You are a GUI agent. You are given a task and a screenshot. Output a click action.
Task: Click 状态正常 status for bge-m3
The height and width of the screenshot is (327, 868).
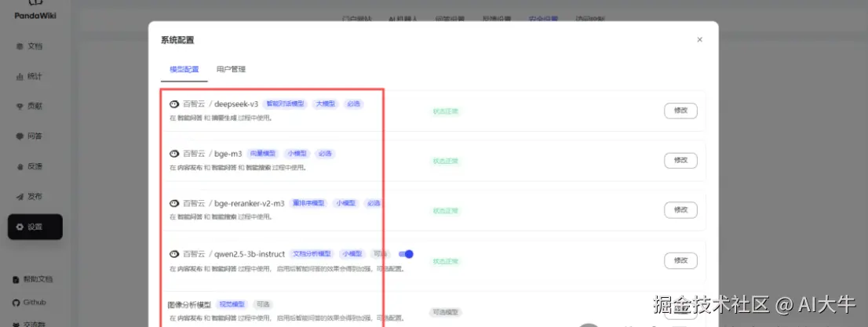click(446, 161)
